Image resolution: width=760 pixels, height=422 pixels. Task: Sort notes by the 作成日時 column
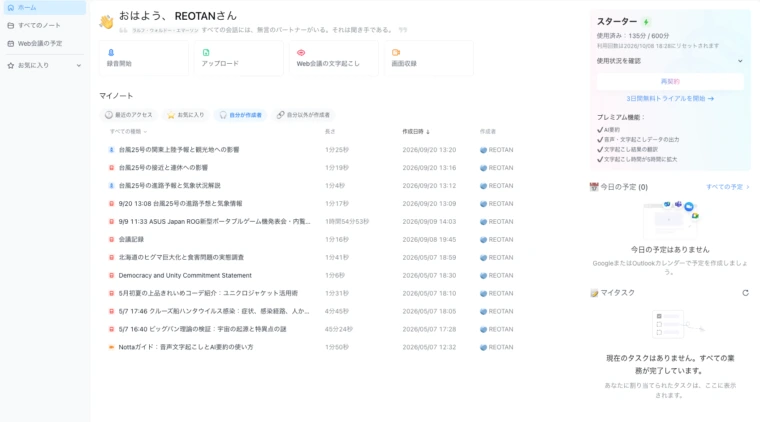(416, 131)
